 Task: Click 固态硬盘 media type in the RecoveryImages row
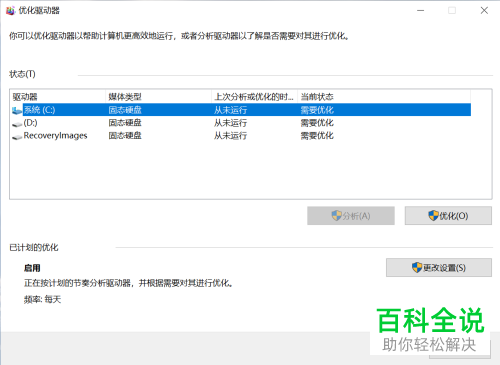tap(125, 135)
